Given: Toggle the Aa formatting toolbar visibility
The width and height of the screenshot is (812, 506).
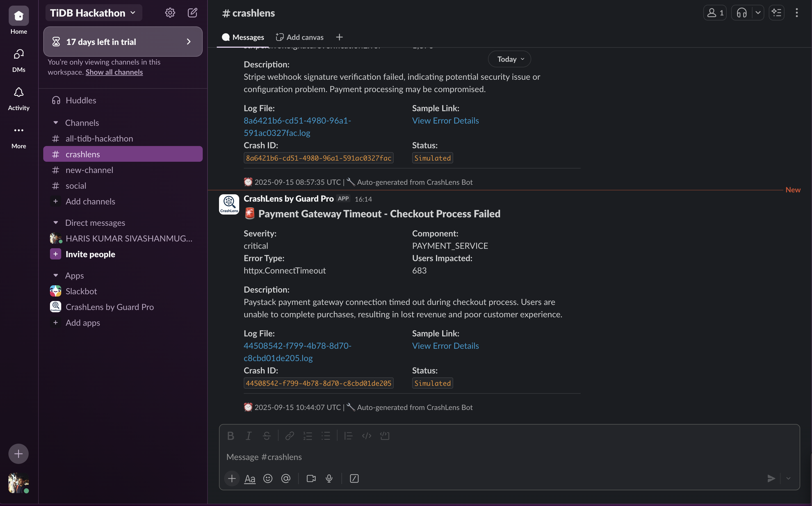Looking at the screenshot, I should click(250, 478).
